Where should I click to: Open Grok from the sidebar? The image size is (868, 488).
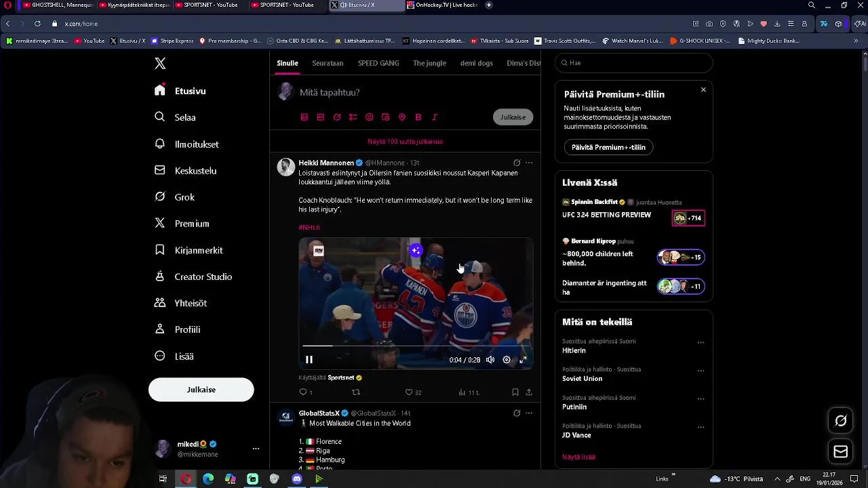tap(175, 197)
